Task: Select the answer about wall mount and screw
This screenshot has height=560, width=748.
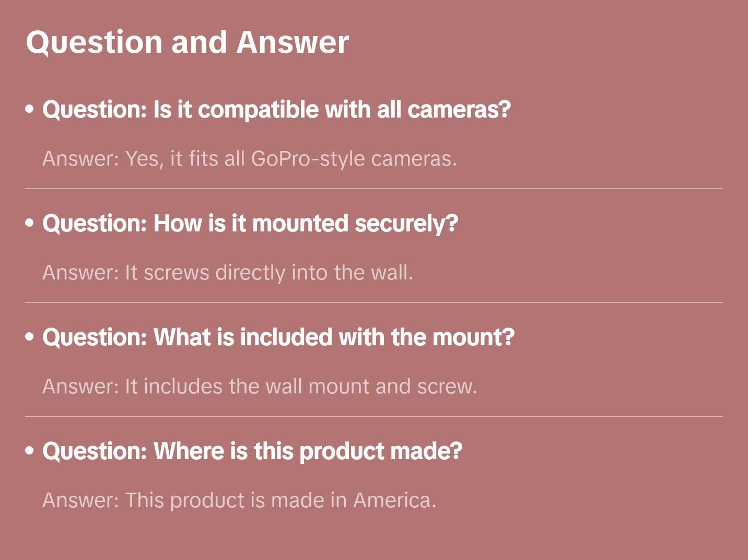Action: pyautogui.click(x=260, y=387)
